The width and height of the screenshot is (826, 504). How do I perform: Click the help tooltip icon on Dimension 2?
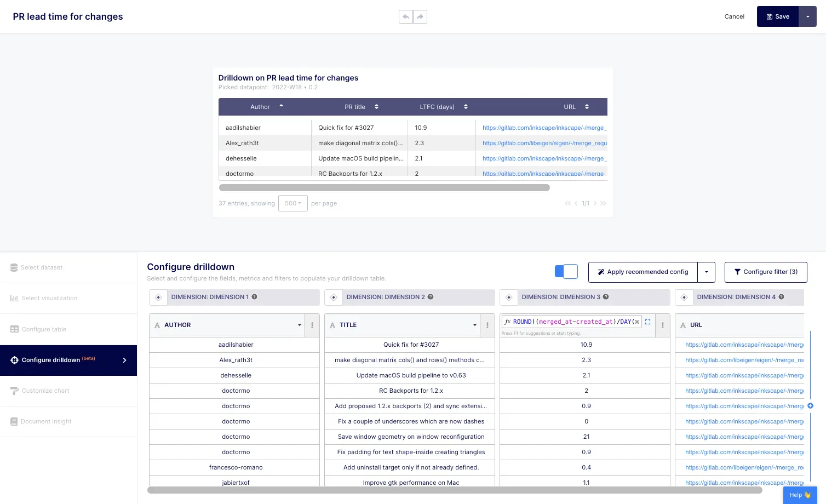[431, 297]
